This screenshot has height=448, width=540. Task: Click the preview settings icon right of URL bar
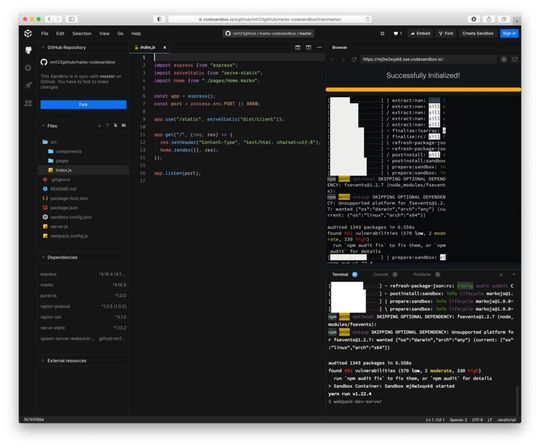(504, 60)
